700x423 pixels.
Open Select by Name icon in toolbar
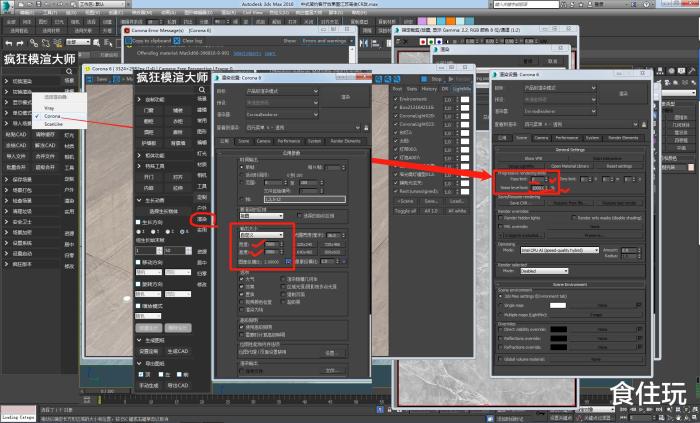[108, 43]
